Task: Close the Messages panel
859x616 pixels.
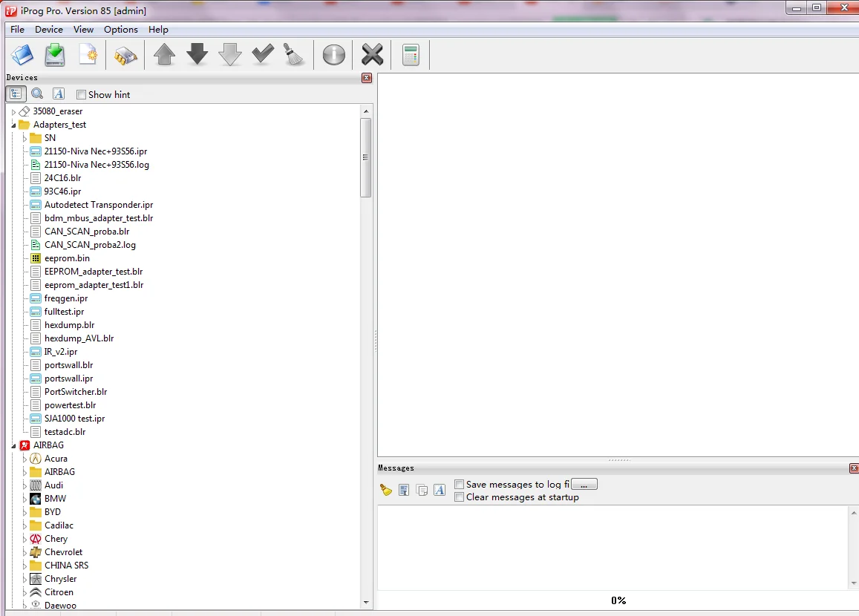Action: 854,468
